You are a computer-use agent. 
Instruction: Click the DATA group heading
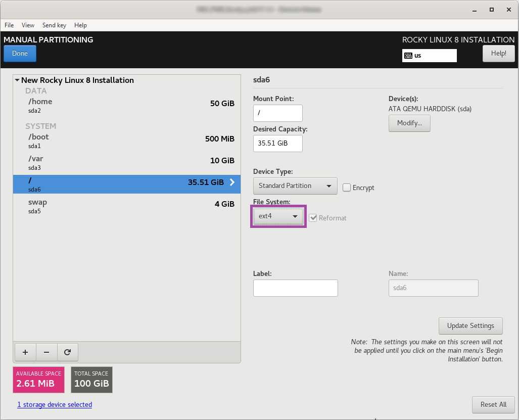pyautogui.click(x=36, y=90)
